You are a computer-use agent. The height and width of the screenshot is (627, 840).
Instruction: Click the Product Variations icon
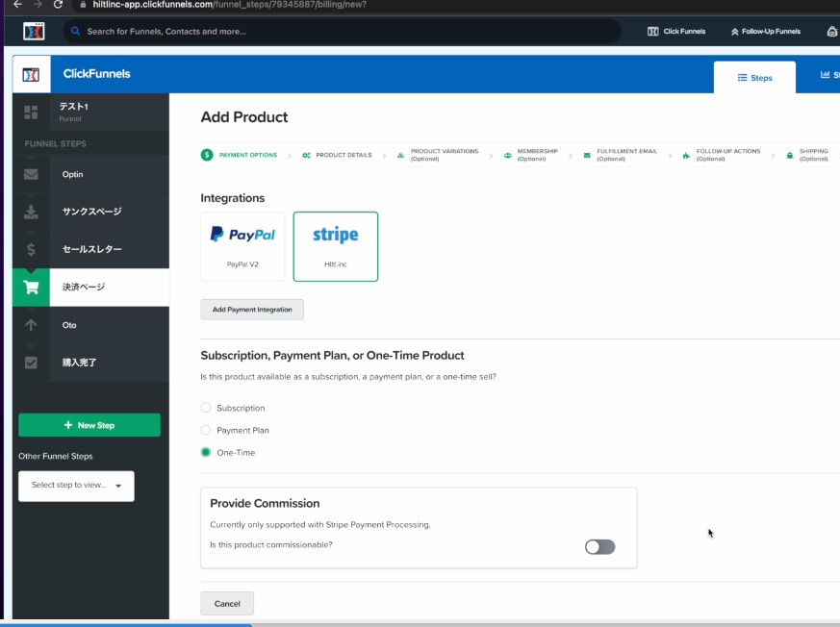[x=400, y=155]
